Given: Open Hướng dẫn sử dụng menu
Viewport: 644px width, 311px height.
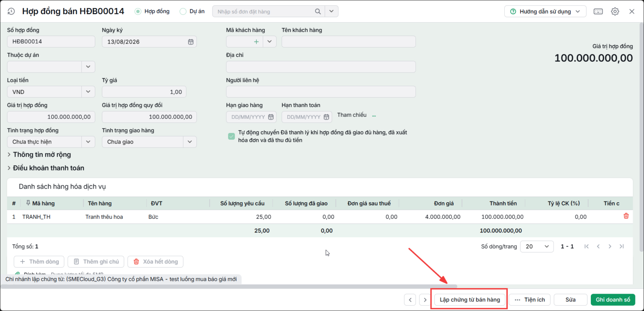Looking at the screenshot, I should (x=545, y=11).
